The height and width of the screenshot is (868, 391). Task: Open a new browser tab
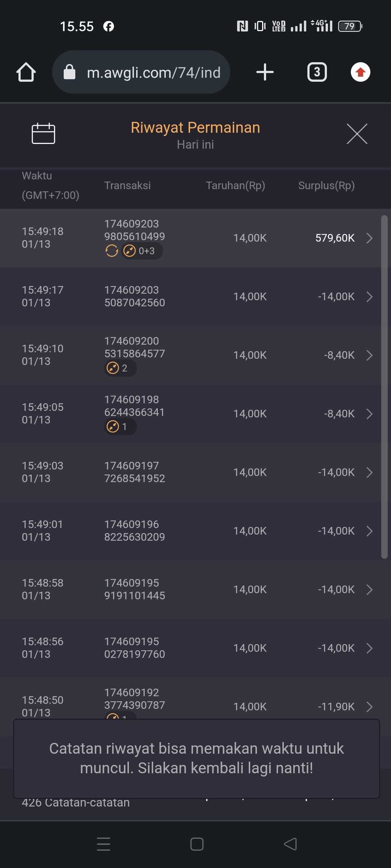click(265, 72)
